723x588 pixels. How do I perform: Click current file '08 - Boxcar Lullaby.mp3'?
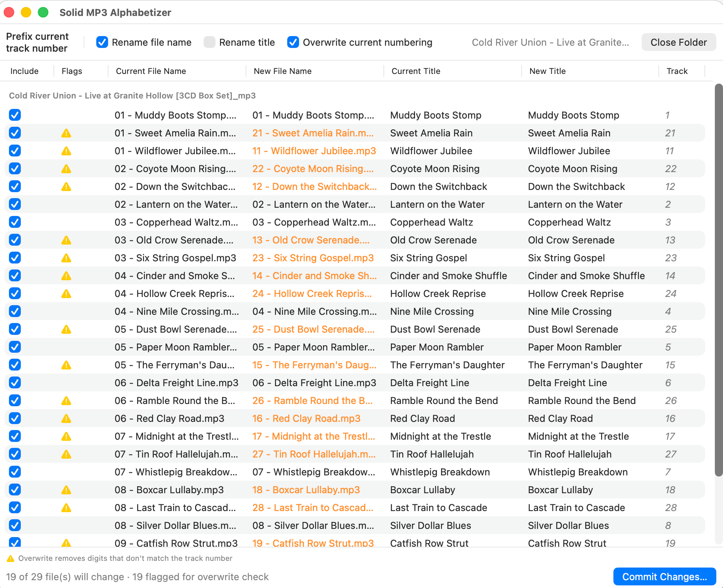coord(169,490)
